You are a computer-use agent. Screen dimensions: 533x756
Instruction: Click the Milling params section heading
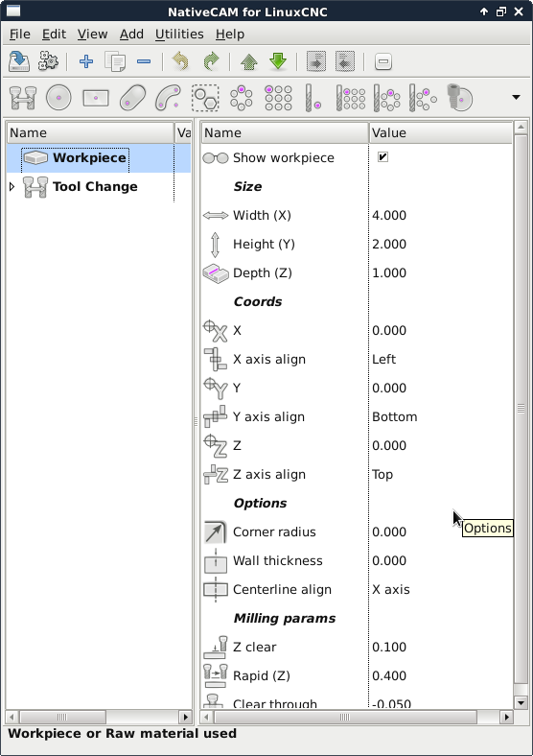coord(285,619)
